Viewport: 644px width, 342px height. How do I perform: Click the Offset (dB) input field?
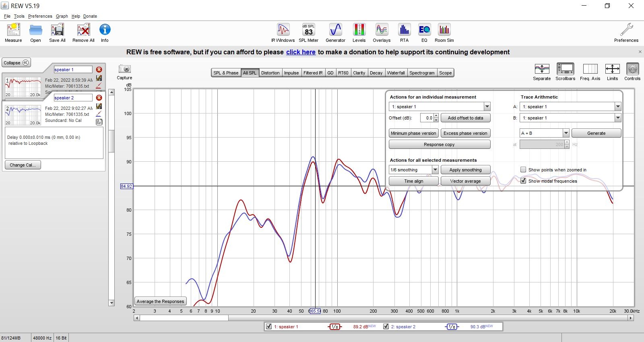[x=427, y=118]
